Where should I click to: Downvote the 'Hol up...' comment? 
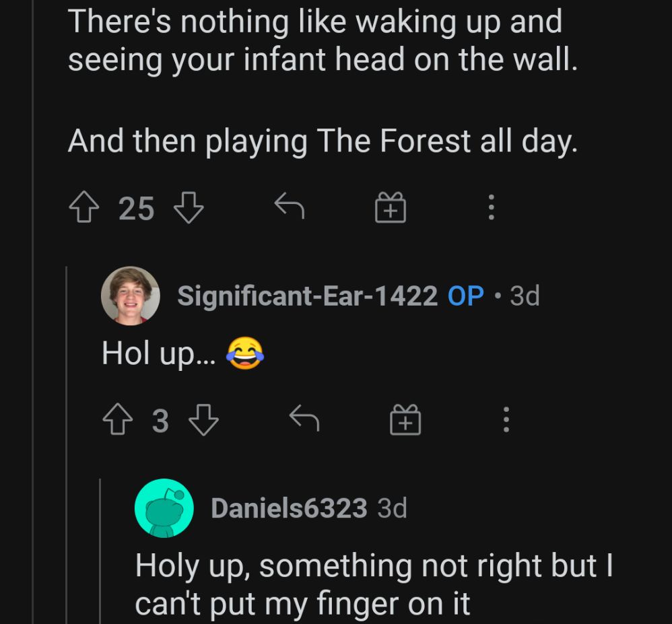tap(204, 421)
